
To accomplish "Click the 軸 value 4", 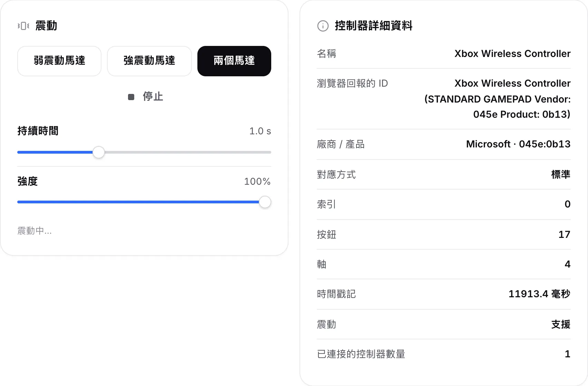I will [568, 264].
